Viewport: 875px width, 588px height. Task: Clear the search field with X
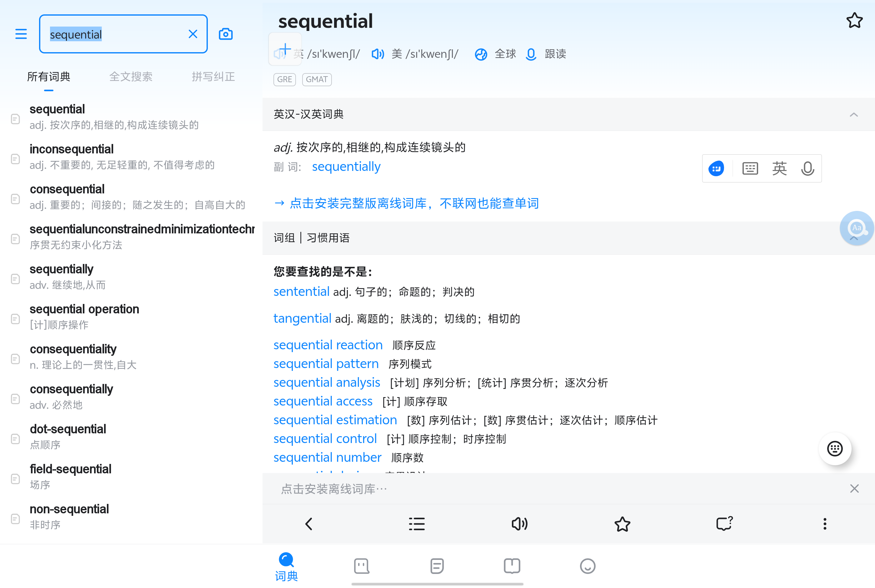(x=193, y=34)
